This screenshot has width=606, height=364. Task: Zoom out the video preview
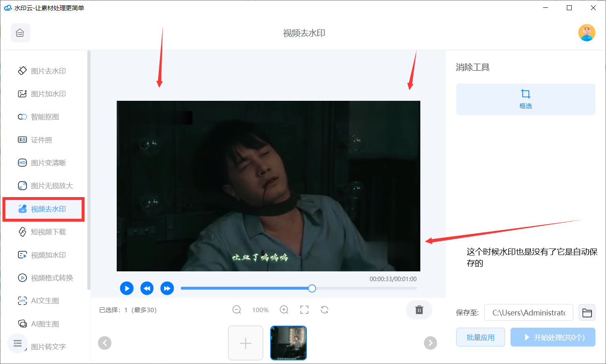click(x=237, y=310)
